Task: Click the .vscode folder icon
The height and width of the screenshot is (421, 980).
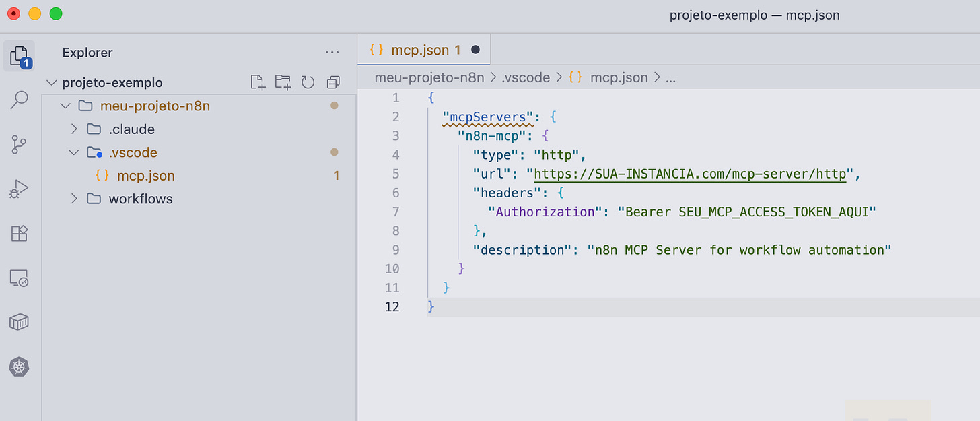Action: [94, 152]
